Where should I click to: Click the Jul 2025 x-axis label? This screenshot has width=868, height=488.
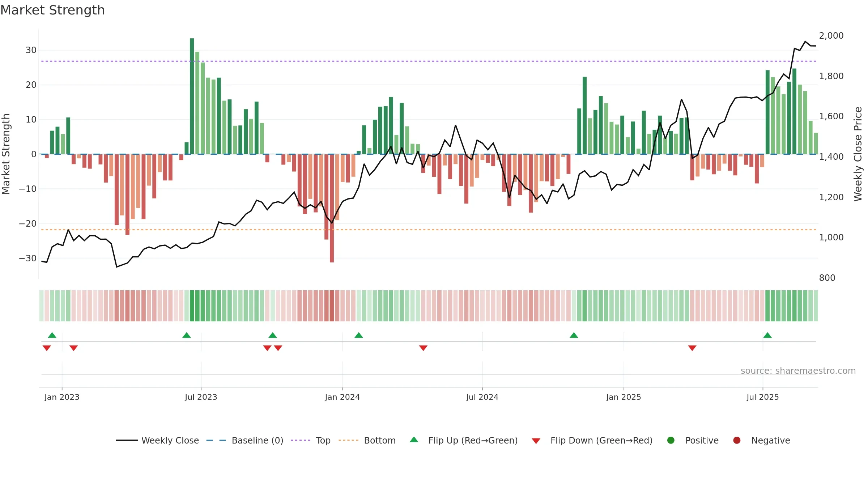tap(763, 397)
